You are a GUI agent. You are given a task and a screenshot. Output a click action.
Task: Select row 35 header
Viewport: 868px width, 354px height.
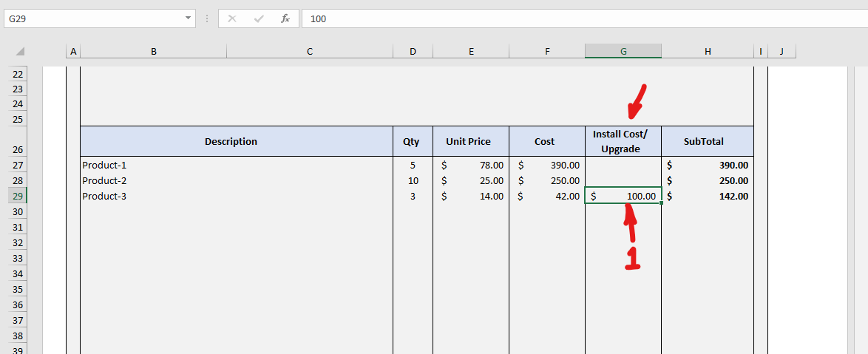[18, 289]
